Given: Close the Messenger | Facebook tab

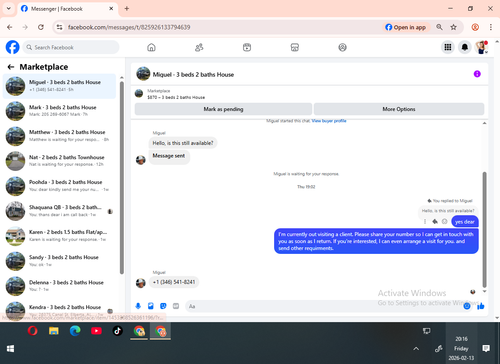Looking at the screenshot, I should click(x=111, y=9).
